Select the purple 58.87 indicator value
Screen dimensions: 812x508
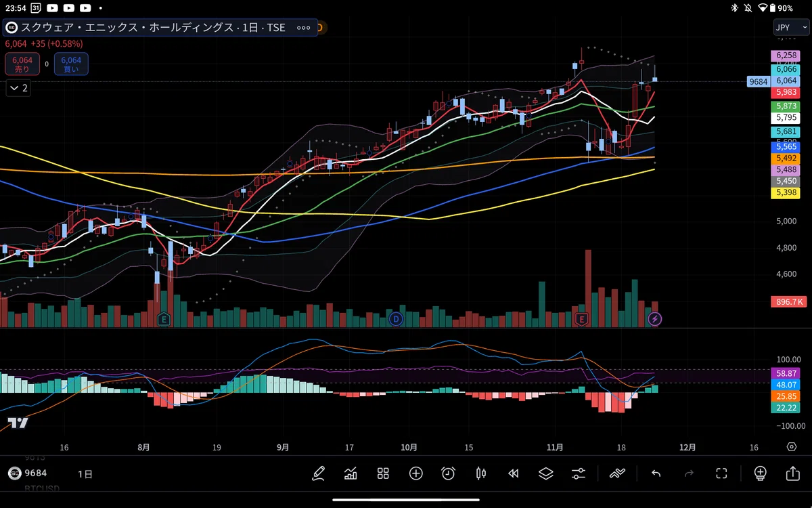(786, 373)
